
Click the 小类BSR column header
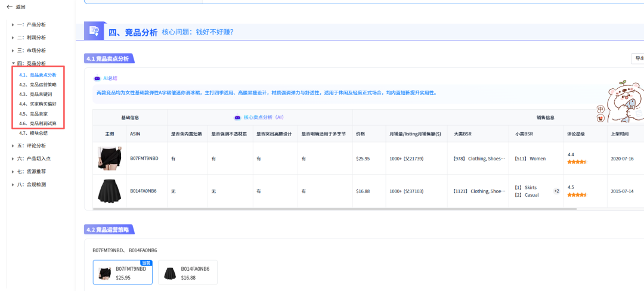[x=524, y=134]
